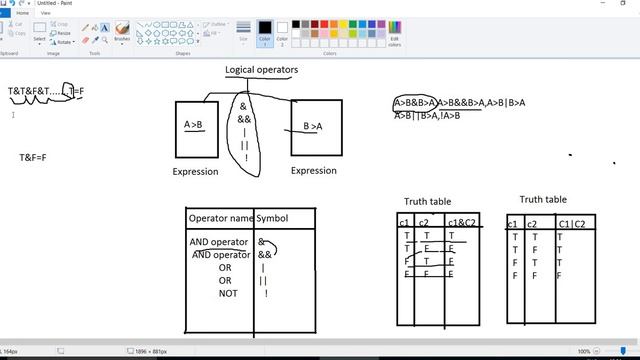Open the blue File menu tab
The height and width of the screenshot is (360, 640).
[x=4, y=13]
